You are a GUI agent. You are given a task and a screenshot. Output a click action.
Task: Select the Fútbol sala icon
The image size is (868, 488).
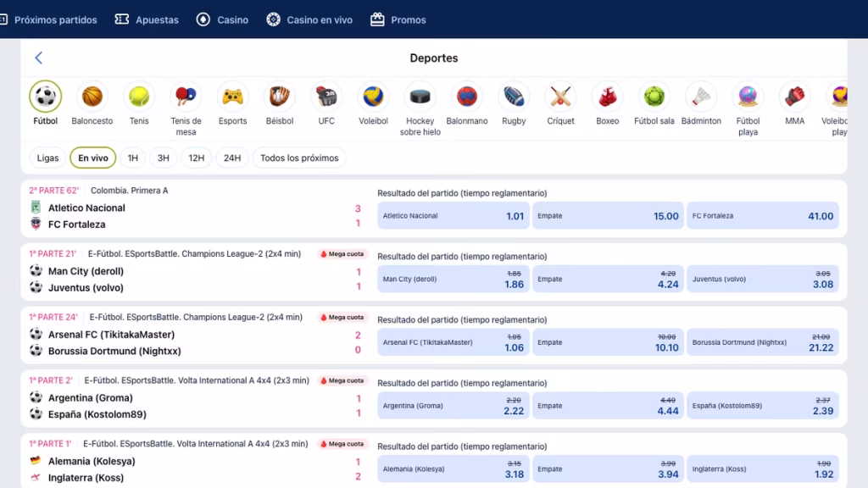tap(654, 97)
